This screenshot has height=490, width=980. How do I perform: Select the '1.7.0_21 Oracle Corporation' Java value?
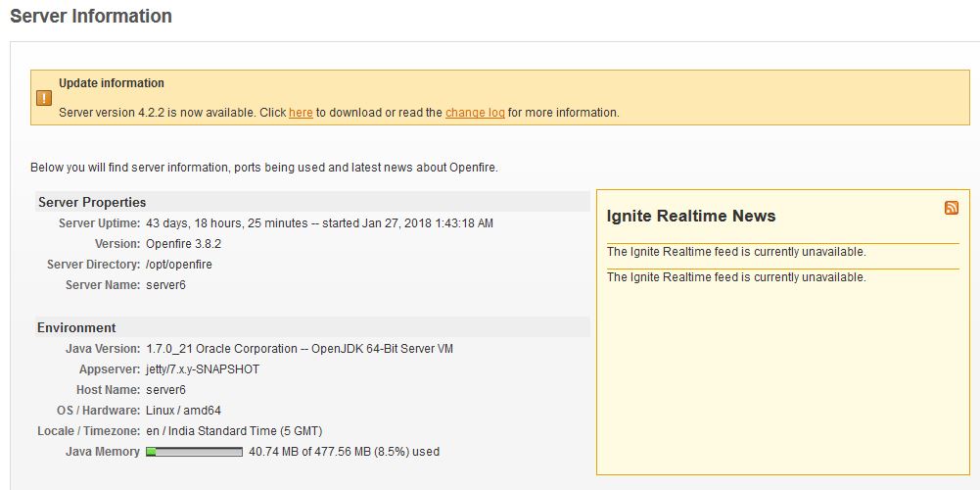click(221, 349)
